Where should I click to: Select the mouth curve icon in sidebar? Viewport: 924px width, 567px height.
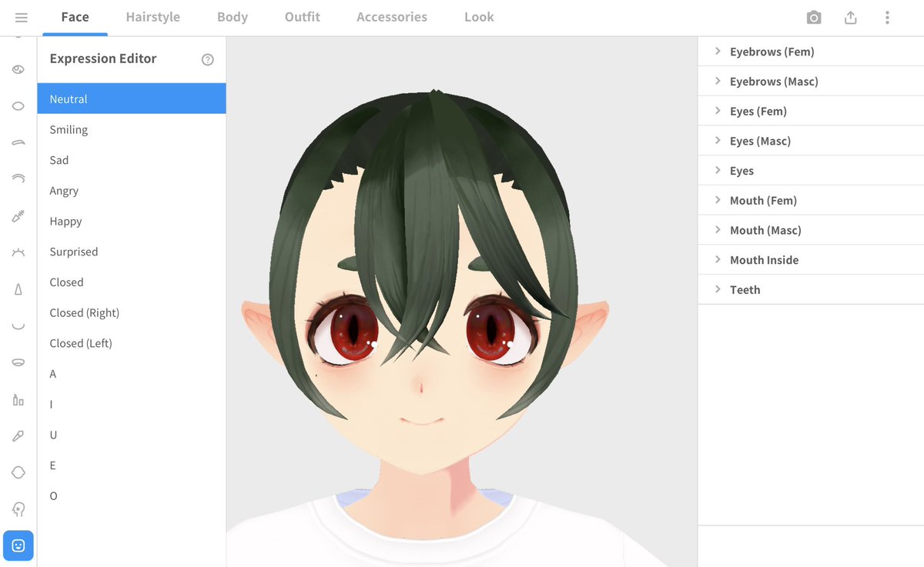(x=18, y=325)
